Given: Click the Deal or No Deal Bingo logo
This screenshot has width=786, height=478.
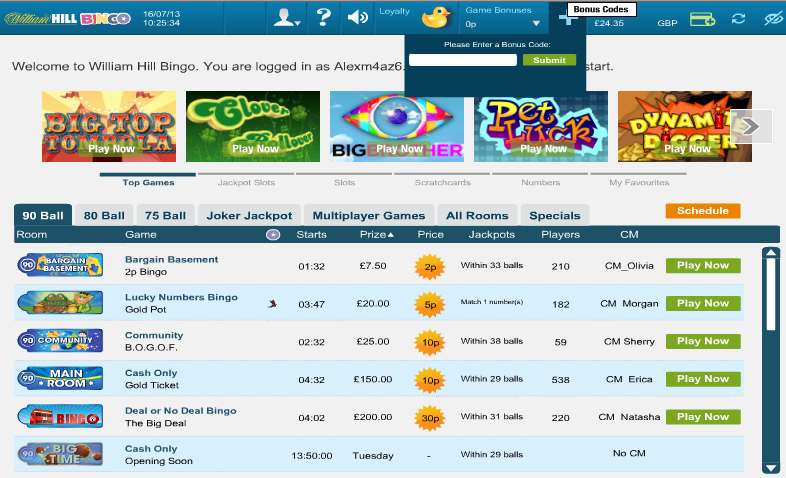Looking at the screenshot, I should click(x=60, y=416).
